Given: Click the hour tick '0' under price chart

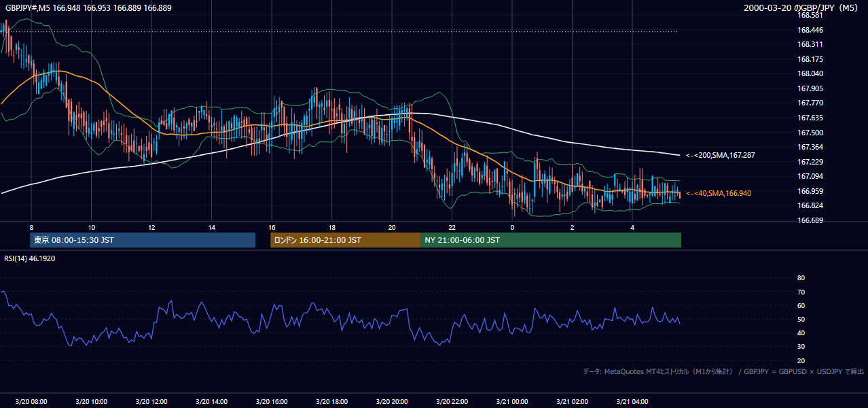Looking at the screenshot, I should click(512, 227).
